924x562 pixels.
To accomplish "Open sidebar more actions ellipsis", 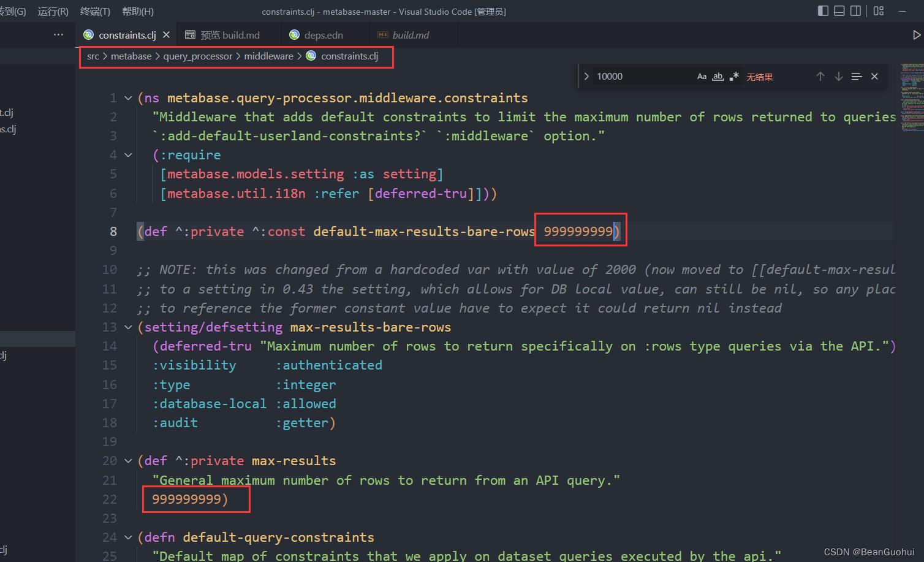I will [x=58, y=35].
